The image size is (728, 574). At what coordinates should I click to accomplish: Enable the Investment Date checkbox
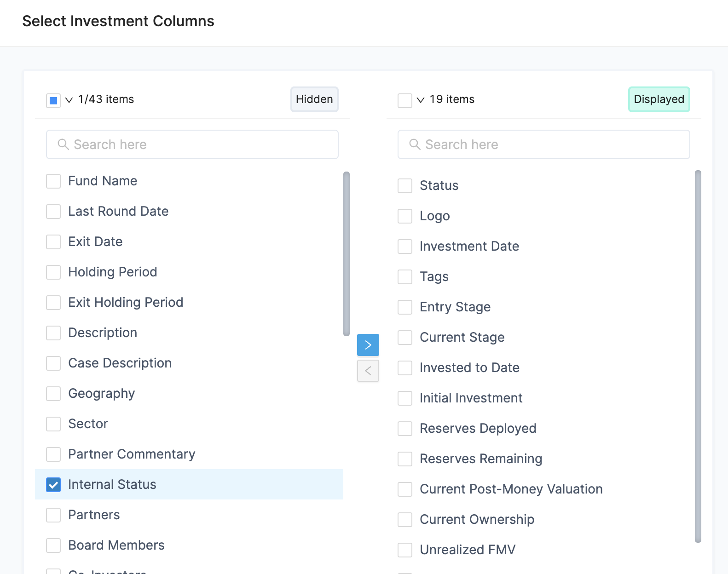point(405,247)
